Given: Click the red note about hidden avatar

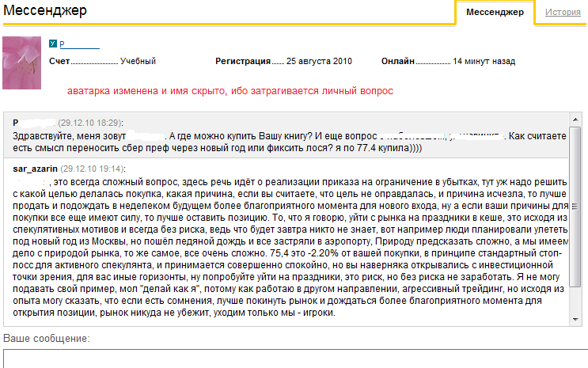Looking at the screenshot, I should coord(230,91).
